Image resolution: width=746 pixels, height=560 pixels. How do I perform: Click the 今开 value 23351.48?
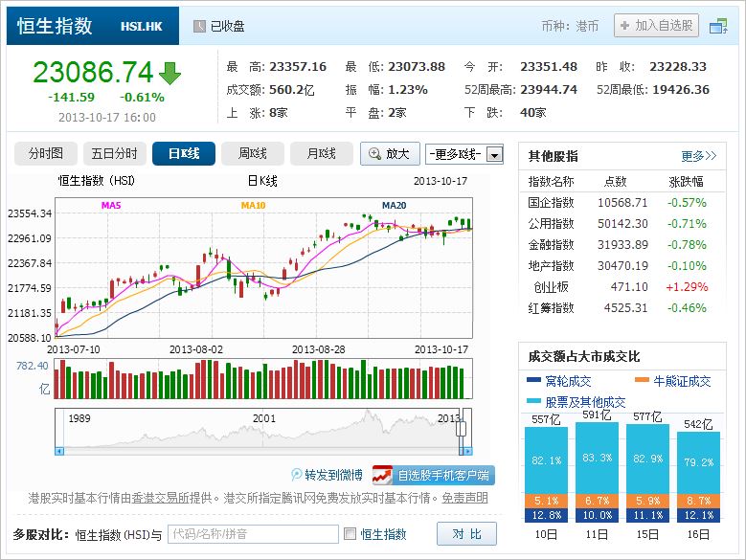coord(549,67)
